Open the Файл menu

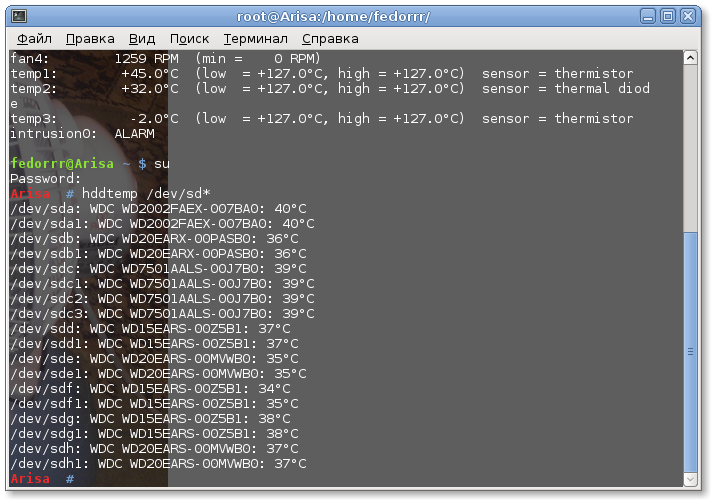coord(34,38)
